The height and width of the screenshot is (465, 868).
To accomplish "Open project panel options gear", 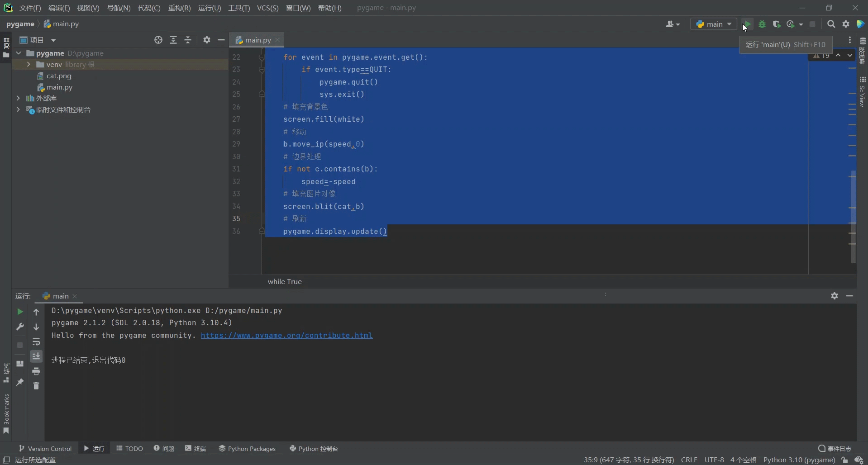I will click(x=207, y=40).
